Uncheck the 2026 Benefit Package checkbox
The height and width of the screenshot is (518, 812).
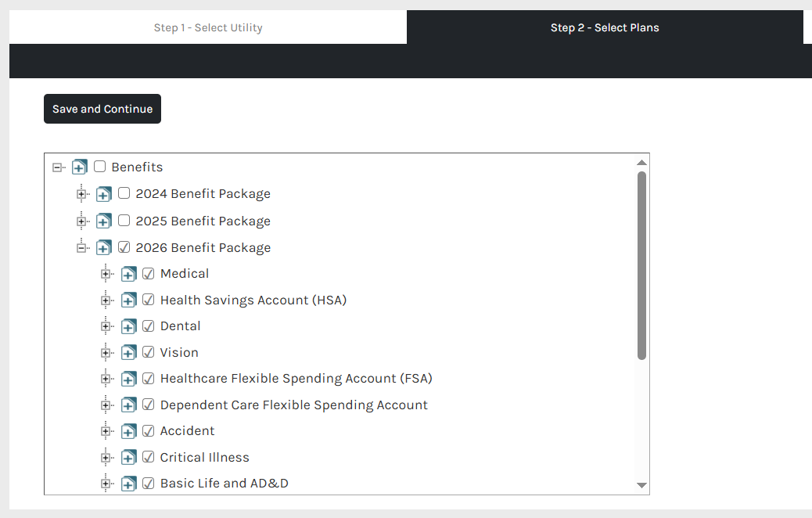coord(124,247)
